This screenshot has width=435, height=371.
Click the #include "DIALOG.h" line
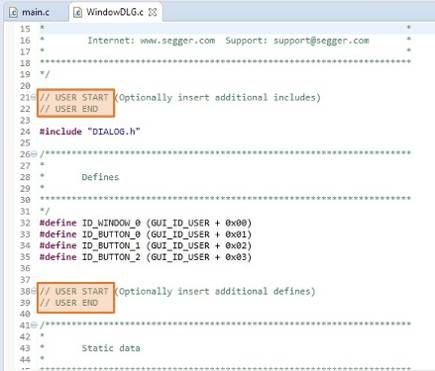point(90,132)
